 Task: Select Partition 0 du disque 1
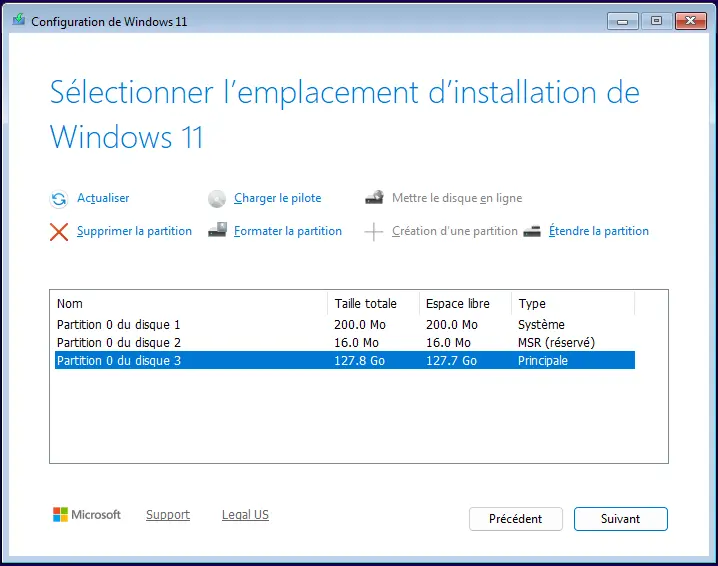tap(118, 325)
